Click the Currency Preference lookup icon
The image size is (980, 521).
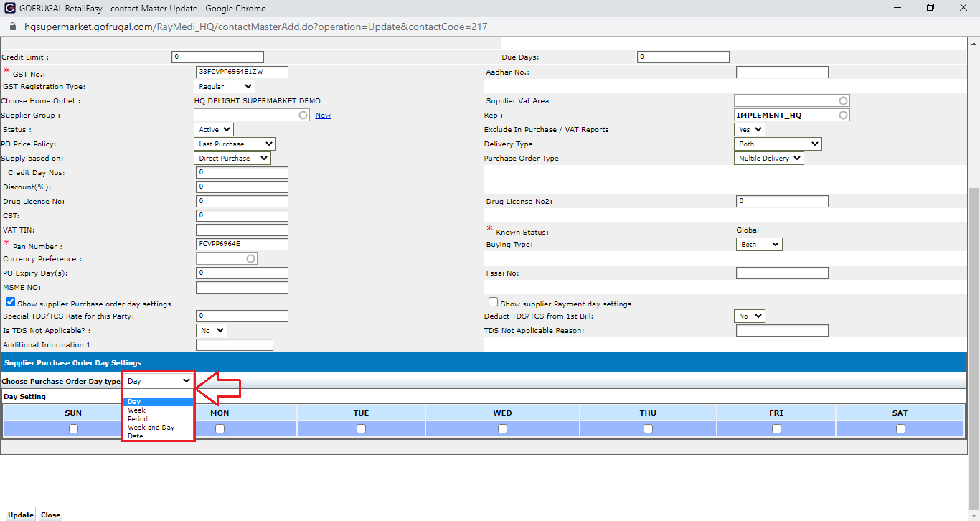[x=250, y=259]
